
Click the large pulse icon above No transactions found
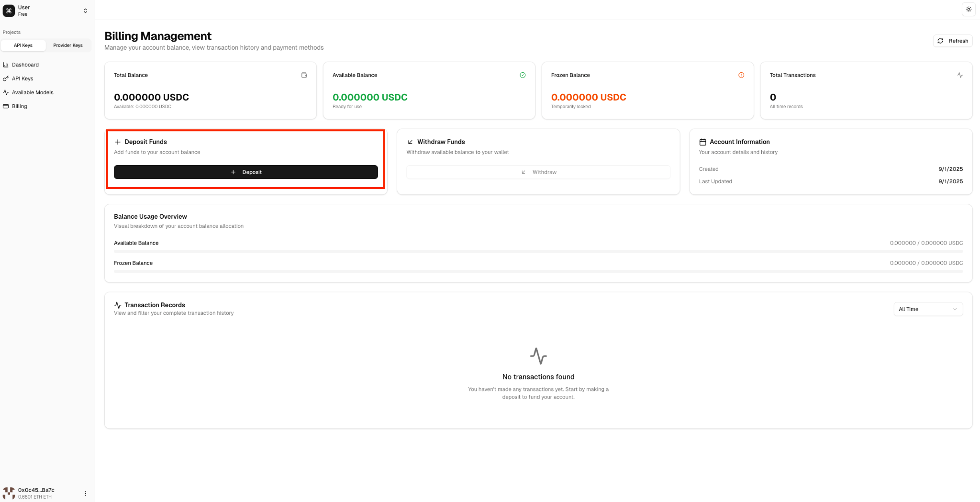point(538,356)
